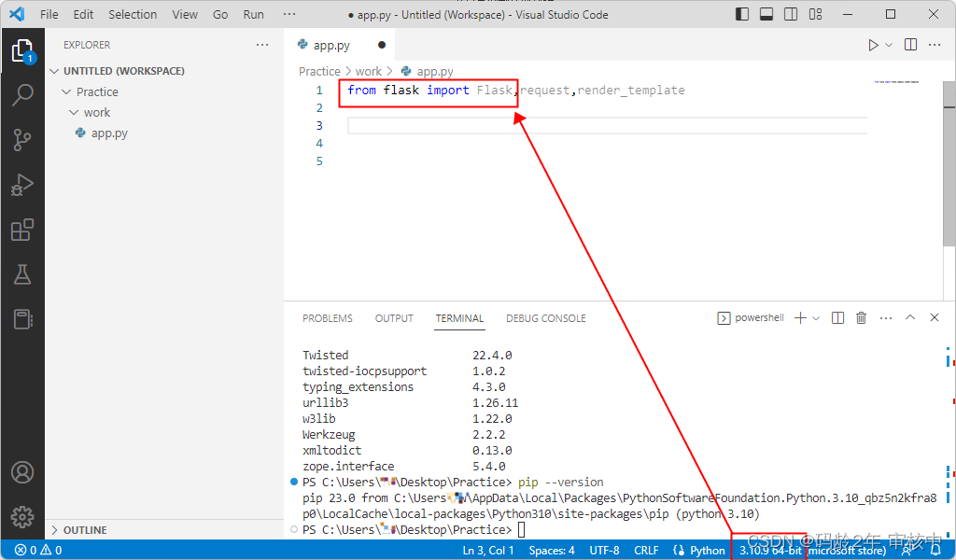Open the Source Control view
Screen dimensions: 956x560
(x=22, y=140)
